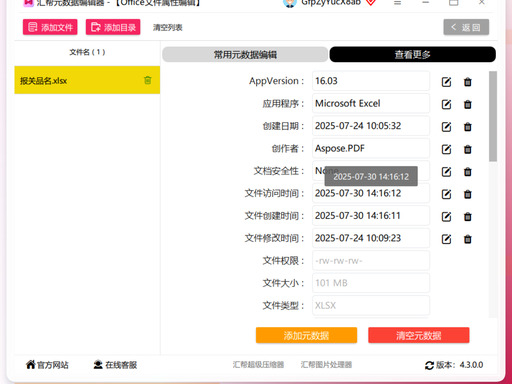
Task: Delete the 文件创建时间 entry
Action: [468, 217]
